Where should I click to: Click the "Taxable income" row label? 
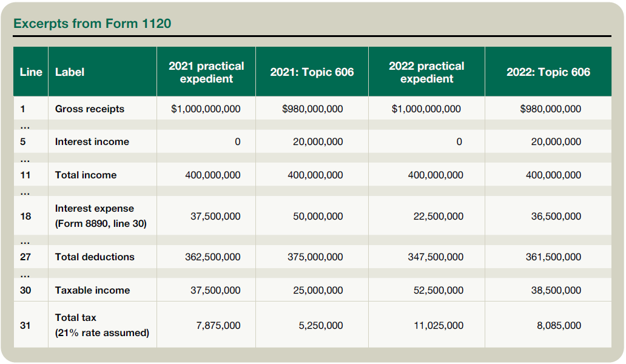tap(92, 291)
